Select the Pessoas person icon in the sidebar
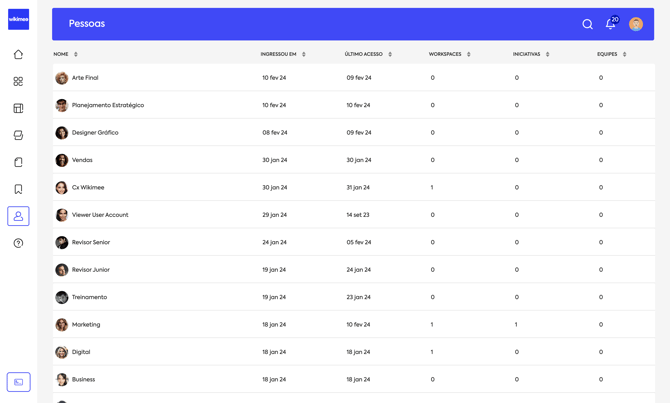Viewport: 670px width, 403px height. (x=18, y=216)
